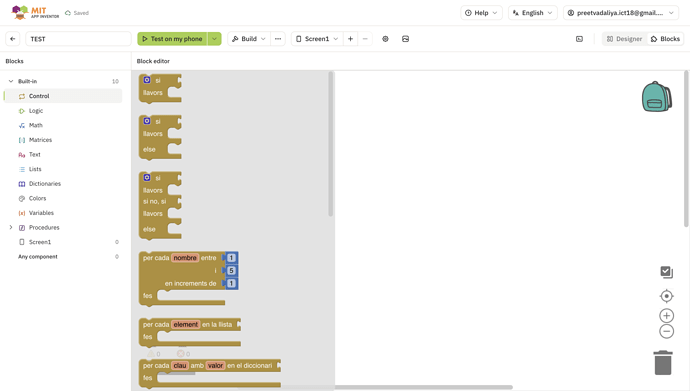Click the TEST project name field

[x=78, y=39]
